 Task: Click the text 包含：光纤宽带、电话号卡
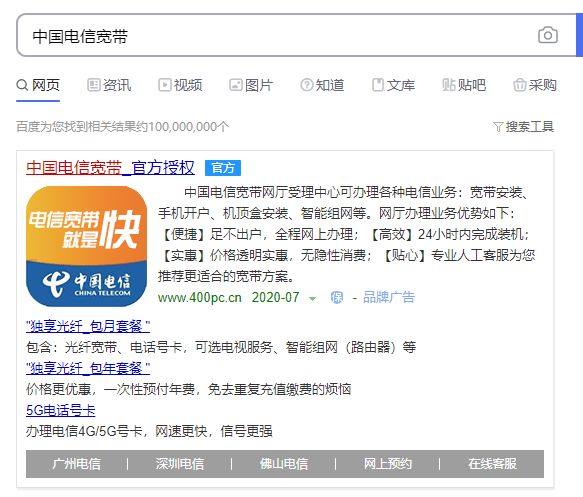click(x=104, y=347)
